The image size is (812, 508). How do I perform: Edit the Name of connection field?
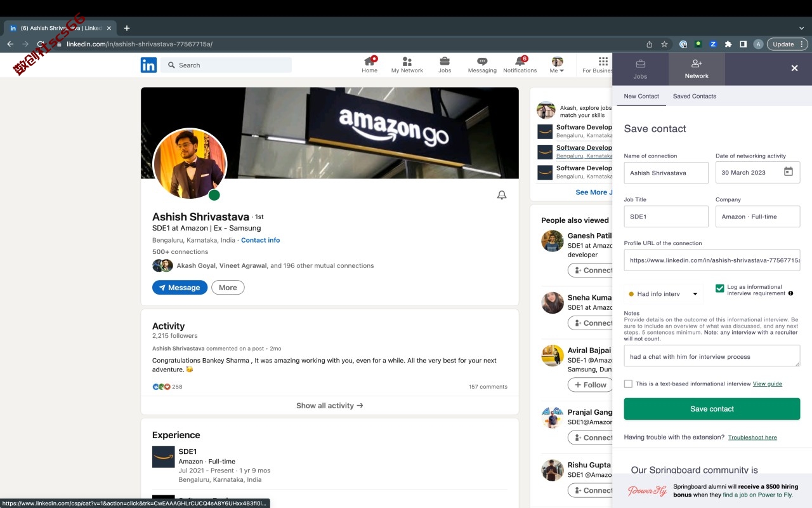pos(666,173)
